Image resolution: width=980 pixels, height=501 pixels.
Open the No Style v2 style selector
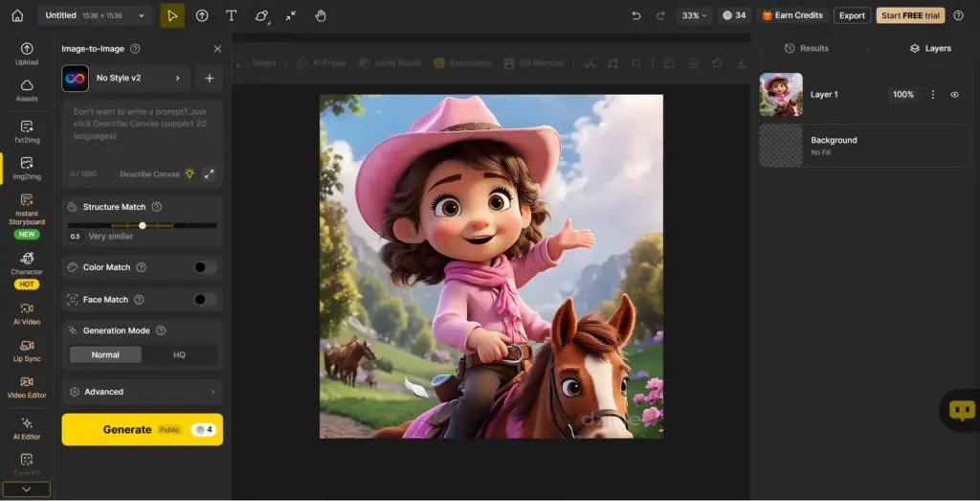[x=125, y=79]
